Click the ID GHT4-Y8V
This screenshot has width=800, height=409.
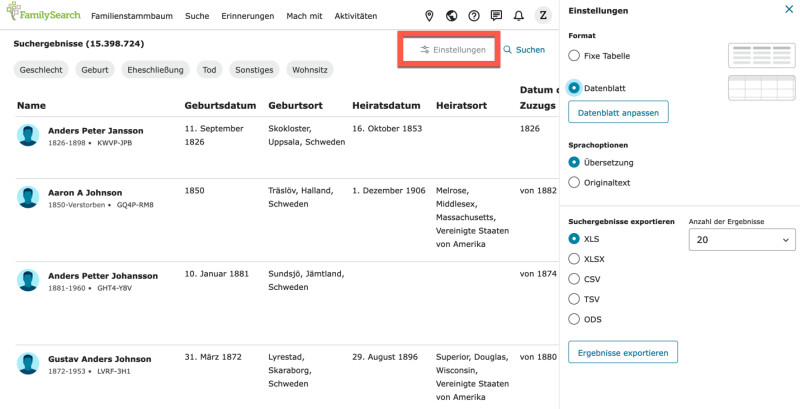114,289
